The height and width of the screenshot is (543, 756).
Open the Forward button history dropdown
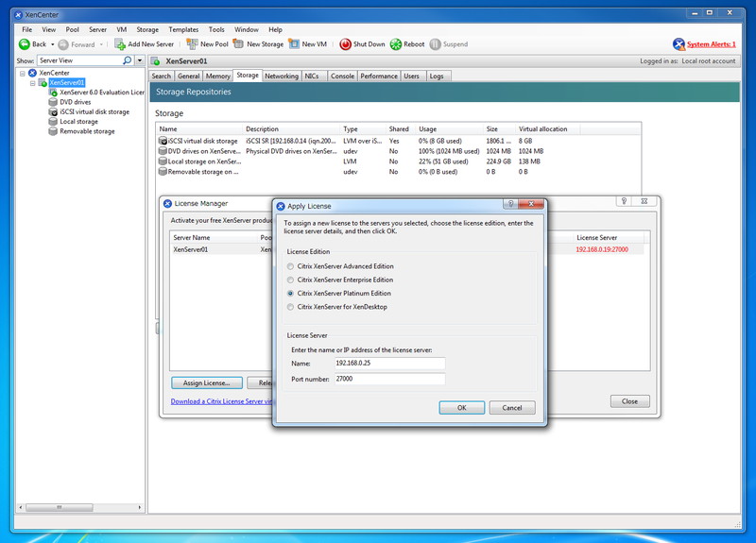coord(101,44)
